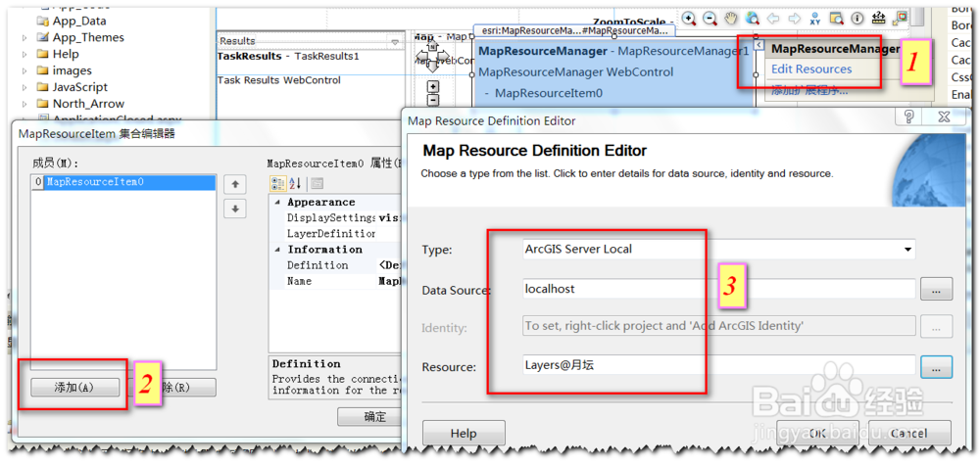The width and height of the screenshot is (980, 466).
Task: Click the XY coordinates tool icon
Action: pyautogui.click(x=815, y=19)
